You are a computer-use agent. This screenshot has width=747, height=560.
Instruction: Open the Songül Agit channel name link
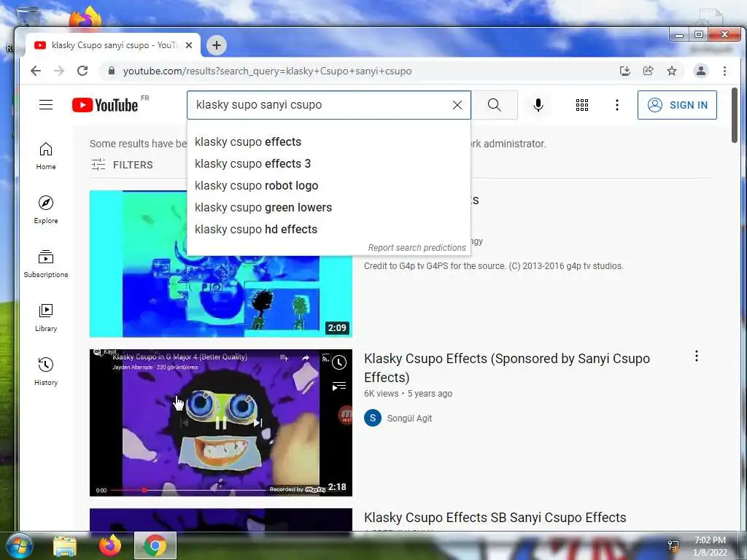(409, 418)
